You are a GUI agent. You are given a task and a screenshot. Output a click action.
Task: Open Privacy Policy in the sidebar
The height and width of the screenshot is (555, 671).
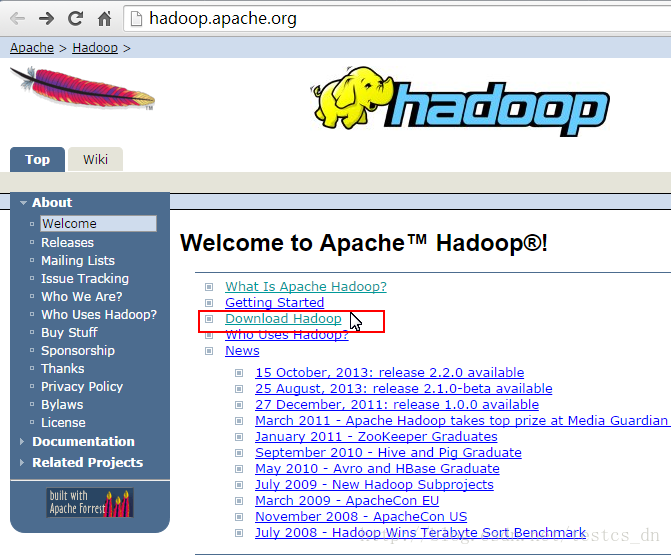[82, 386]
